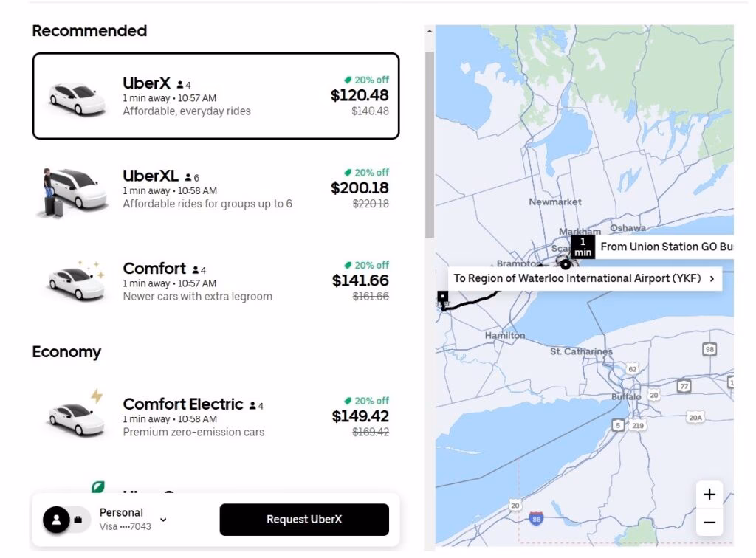
Task: Click the lock icon next to profile avatar
Action: pos(78,519)
